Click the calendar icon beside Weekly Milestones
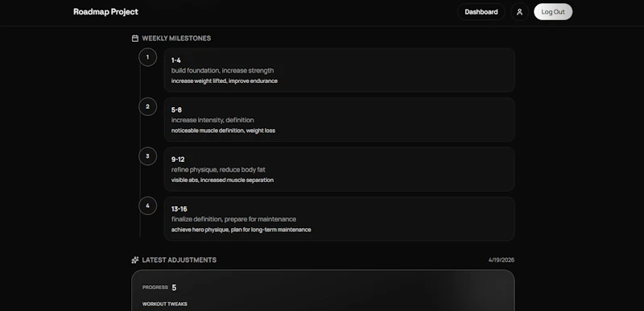 (x=134, y=38)
